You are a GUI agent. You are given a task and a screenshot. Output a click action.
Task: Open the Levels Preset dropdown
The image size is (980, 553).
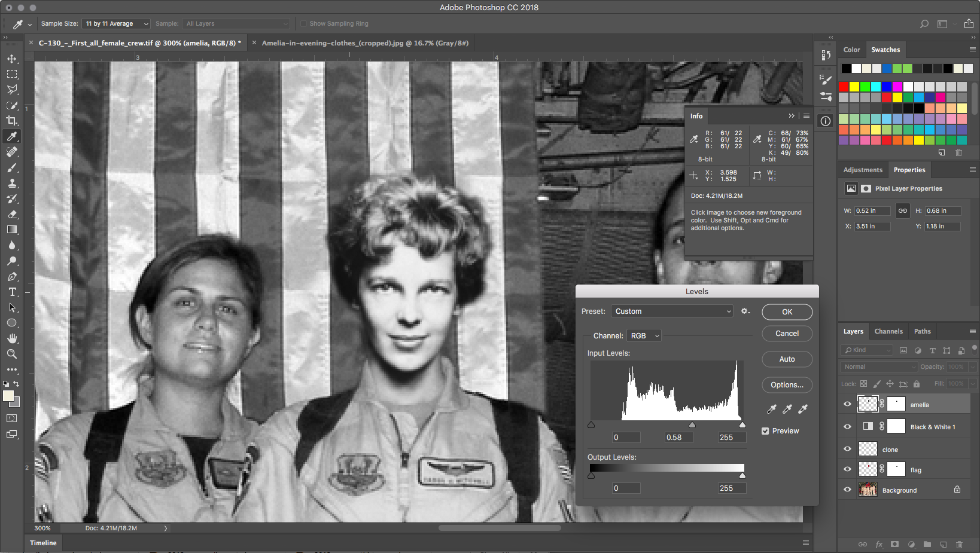pyautogui.click(x=672, y=311)
